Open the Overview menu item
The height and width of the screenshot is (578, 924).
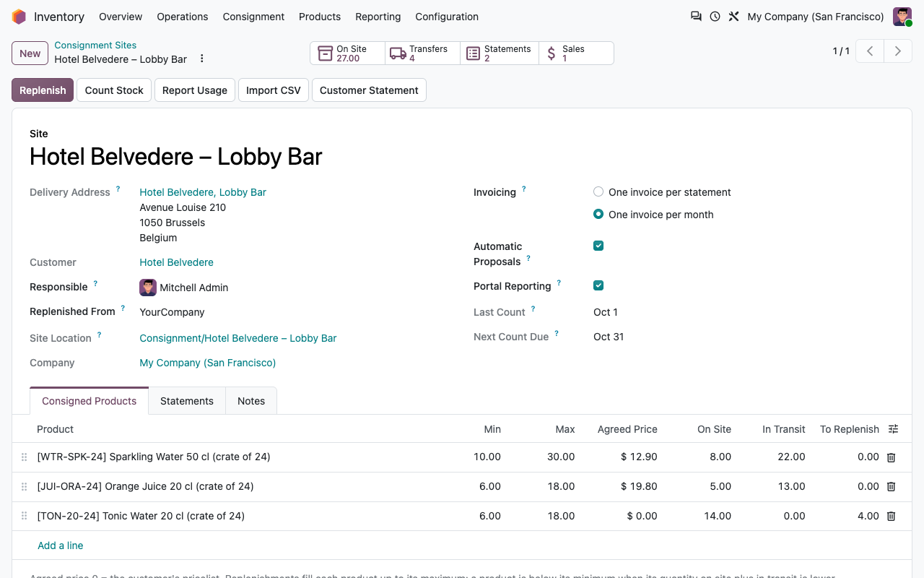coord(121,17)
